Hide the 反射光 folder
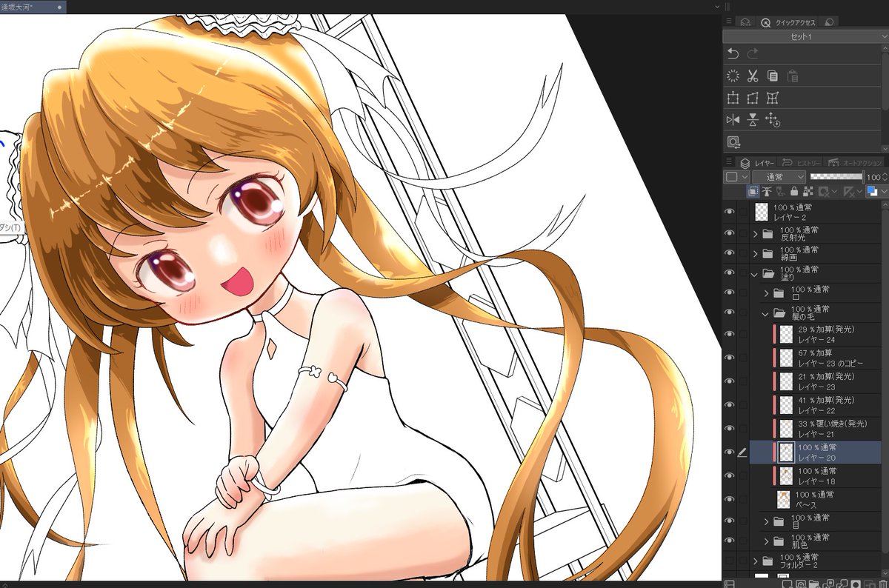This screenshot has height=588, width=889. click(730, 233)
